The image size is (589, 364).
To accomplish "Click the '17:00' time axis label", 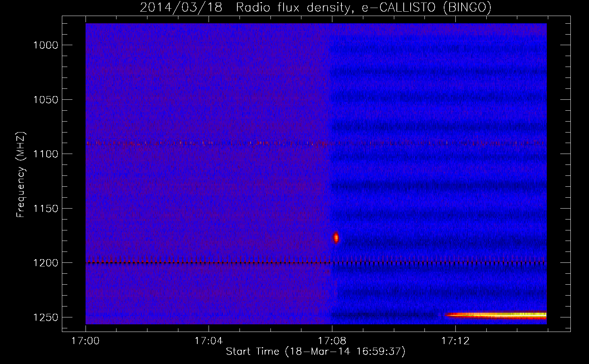I will tap(86, 341).
